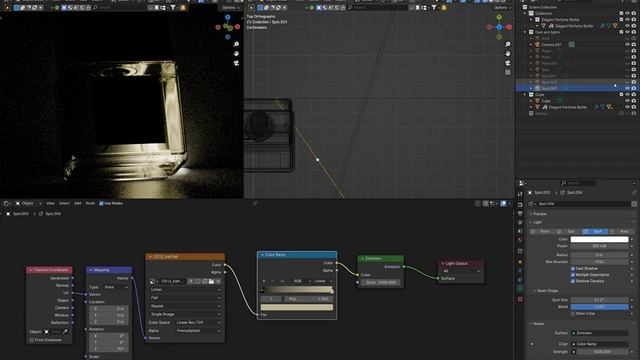
Task: Open the World properties tab icon
Action: [x=520, y=240]
